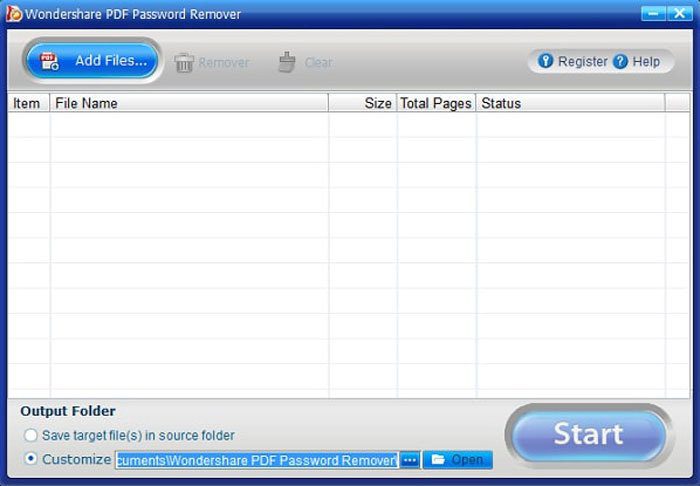
Task: Open the output folder with Open button
Action: (458, 460)
